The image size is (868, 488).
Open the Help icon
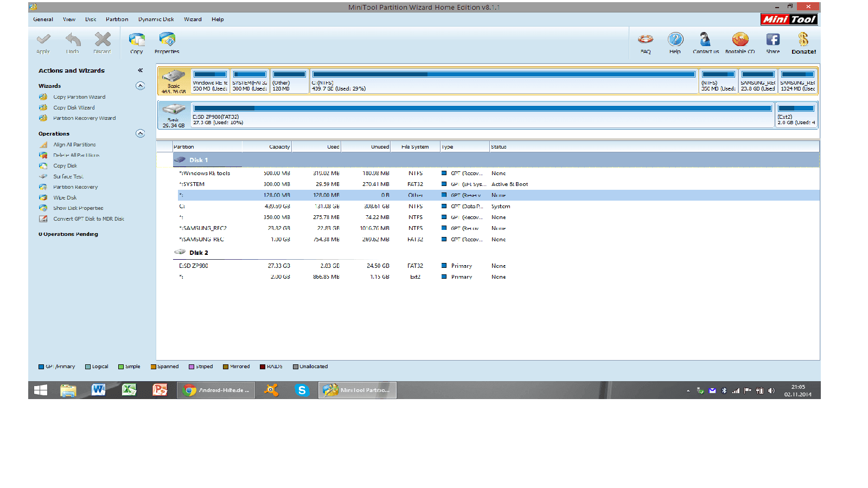coord(675,39)
